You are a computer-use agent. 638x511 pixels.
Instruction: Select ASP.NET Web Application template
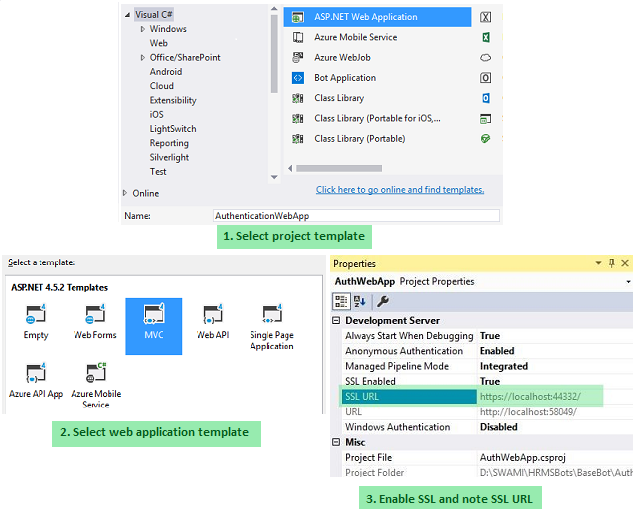(x=377, y=17)
